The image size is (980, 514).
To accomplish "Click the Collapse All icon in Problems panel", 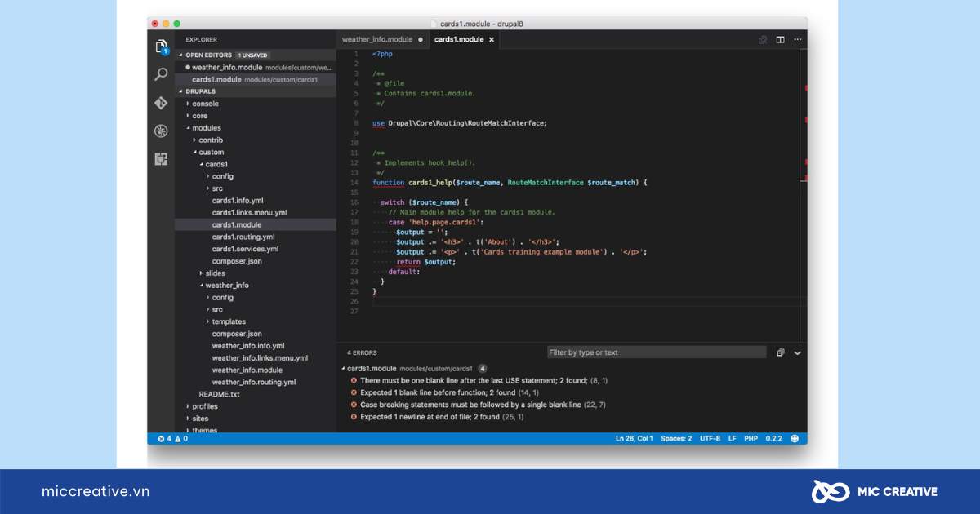I will (x=780, y=352).
